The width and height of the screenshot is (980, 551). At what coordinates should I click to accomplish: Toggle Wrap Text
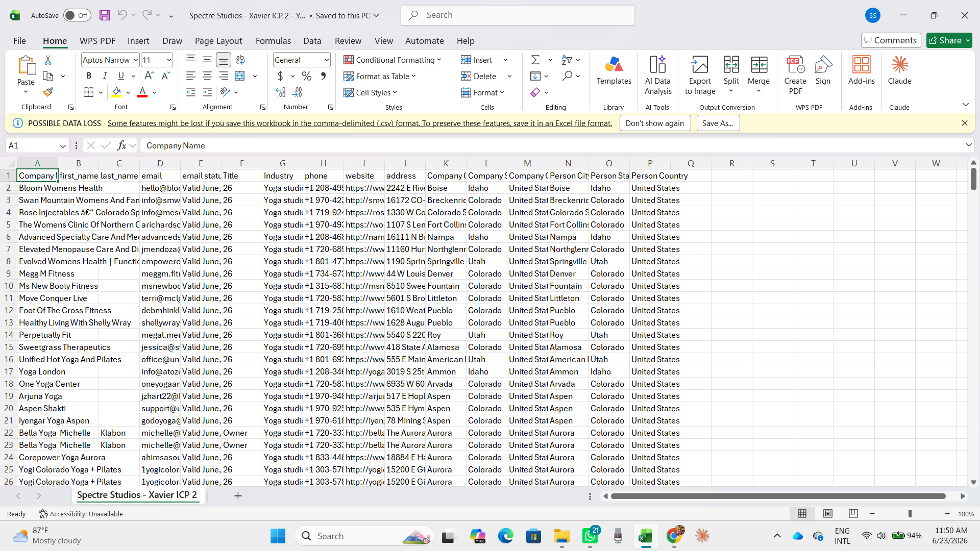pyautogui.click(x=240, y=60)
